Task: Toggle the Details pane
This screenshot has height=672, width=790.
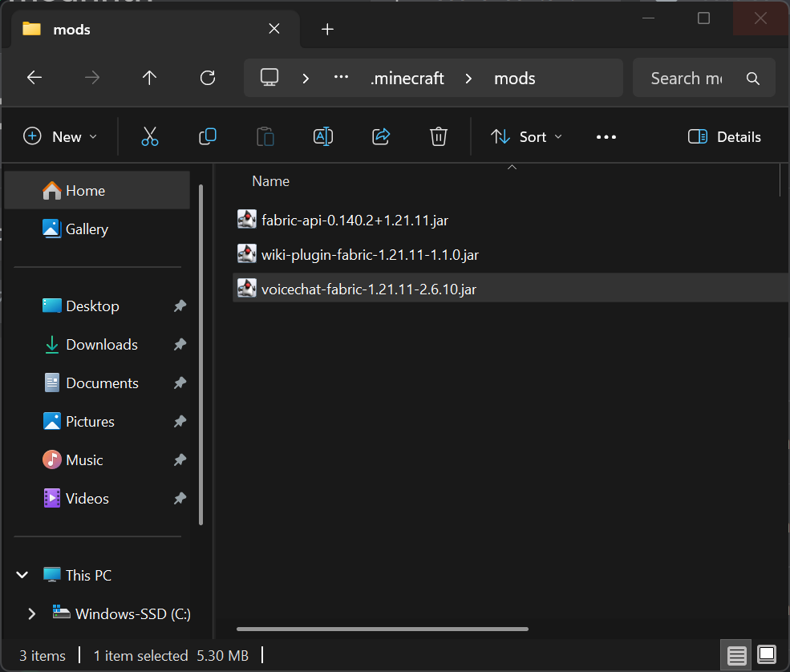Action: (723, 136)
